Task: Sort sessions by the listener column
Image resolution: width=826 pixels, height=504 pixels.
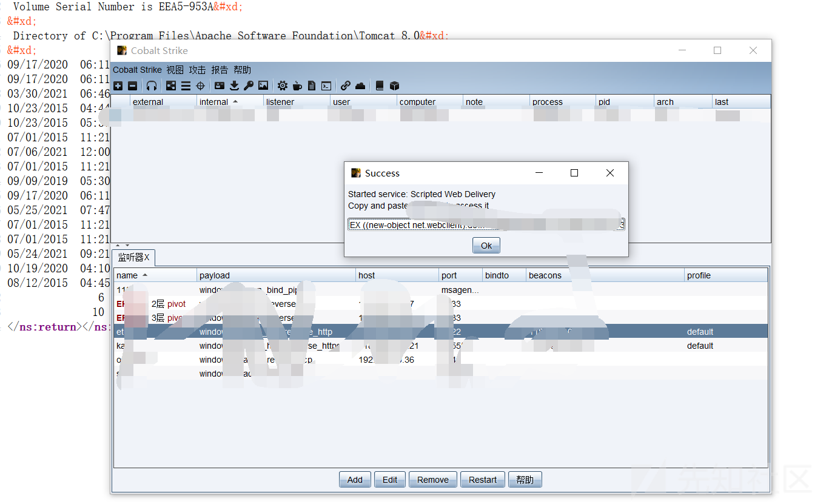Action: click(x=297, y=102)
